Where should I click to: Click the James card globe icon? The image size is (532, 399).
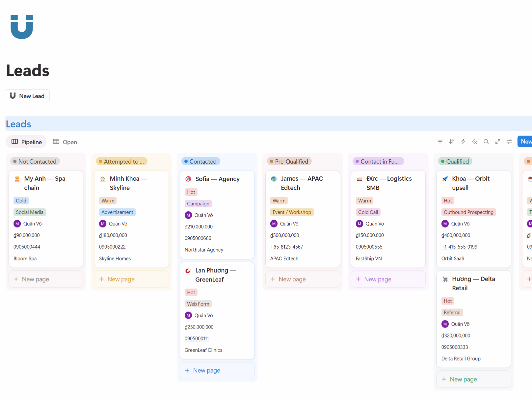point(274,179)
